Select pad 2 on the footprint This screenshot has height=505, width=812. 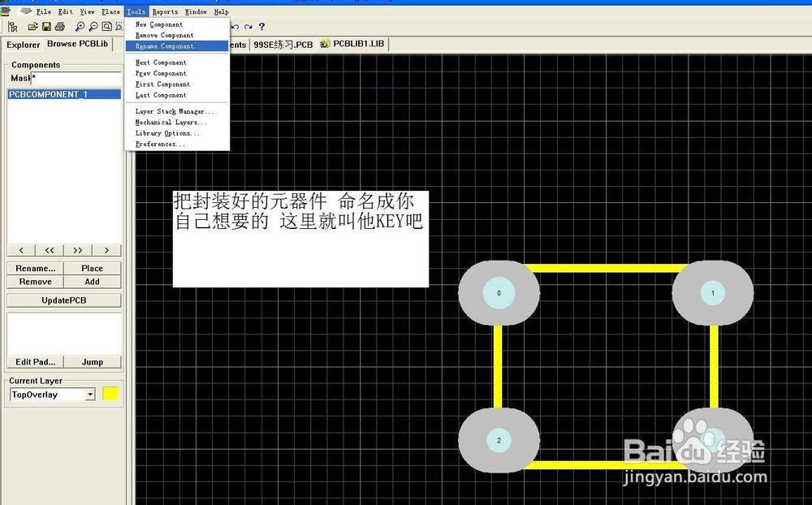[x=499, y=440]
